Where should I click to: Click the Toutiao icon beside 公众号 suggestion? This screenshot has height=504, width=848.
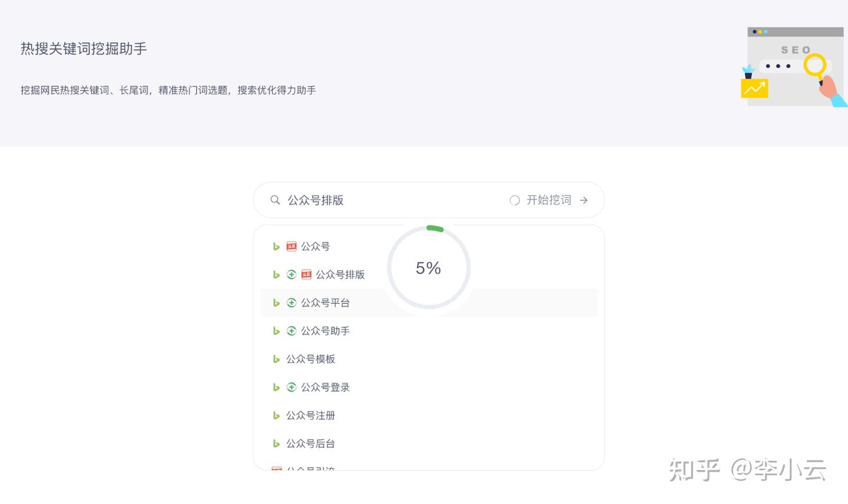click(291, 247)
